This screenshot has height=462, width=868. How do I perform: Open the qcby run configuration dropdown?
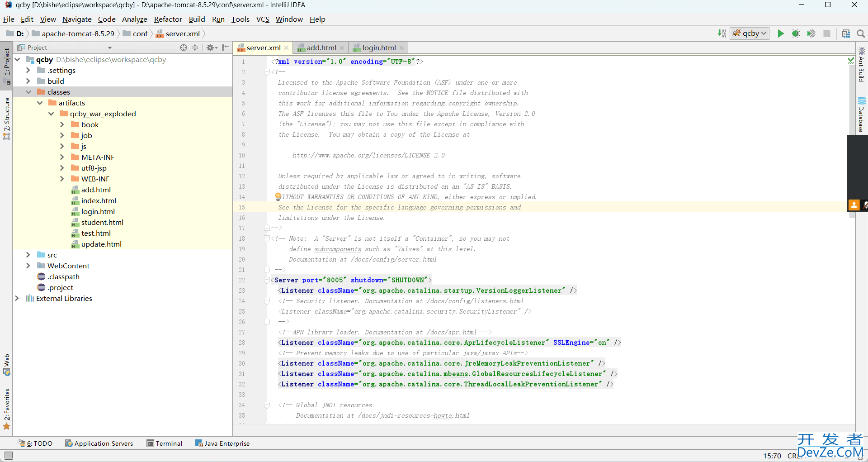(750, 33)
